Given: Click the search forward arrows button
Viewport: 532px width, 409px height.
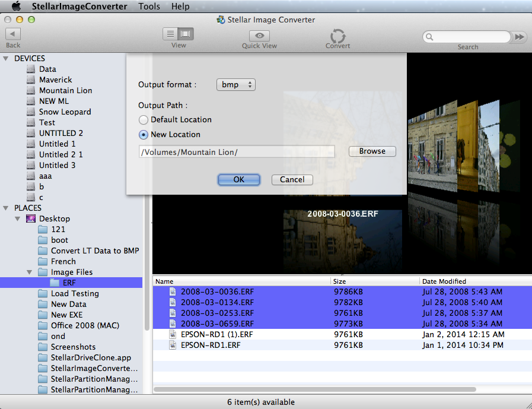Looking at the screenshot, I should (x=520, y=37).
